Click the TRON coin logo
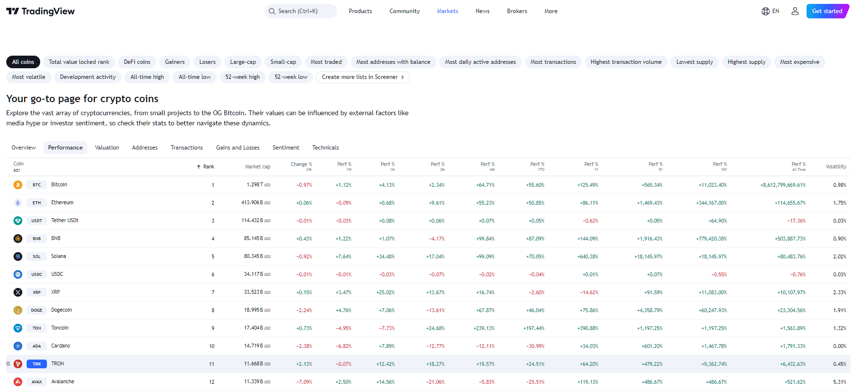 [x=18, y=364]
